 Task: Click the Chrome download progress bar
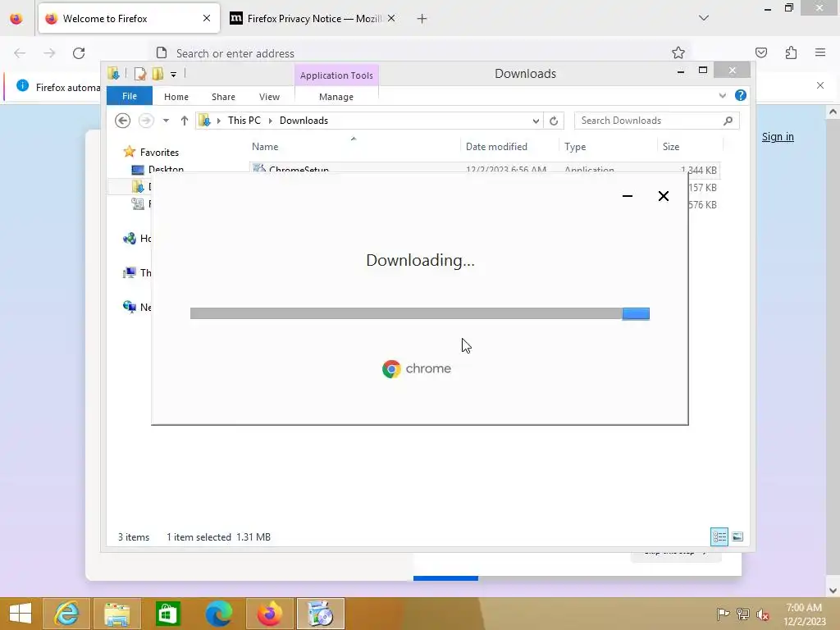(420, 313)
